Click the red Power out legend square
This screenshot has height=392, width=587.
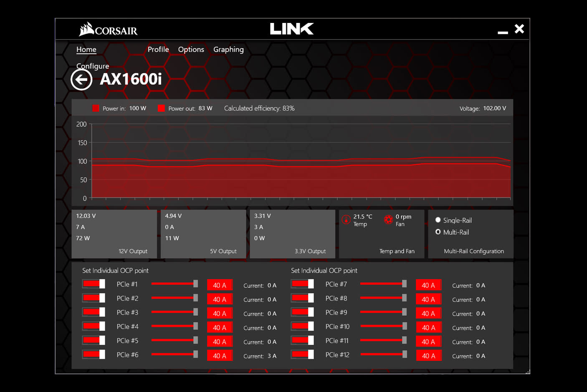[161, 108]
